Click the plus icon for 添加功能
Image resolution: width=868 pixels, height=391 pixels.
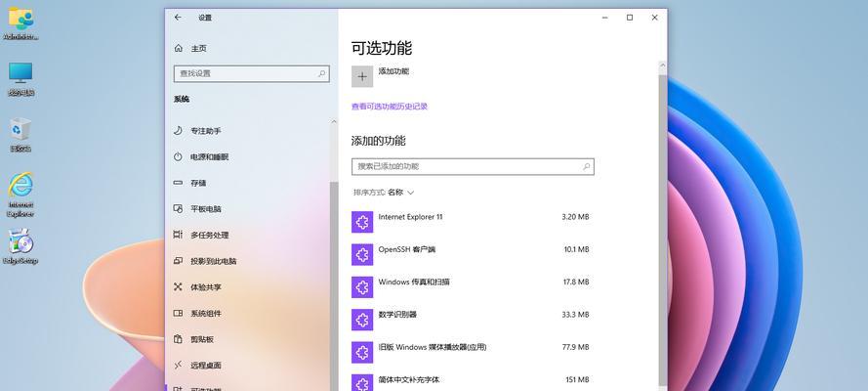tap(362, 76)
